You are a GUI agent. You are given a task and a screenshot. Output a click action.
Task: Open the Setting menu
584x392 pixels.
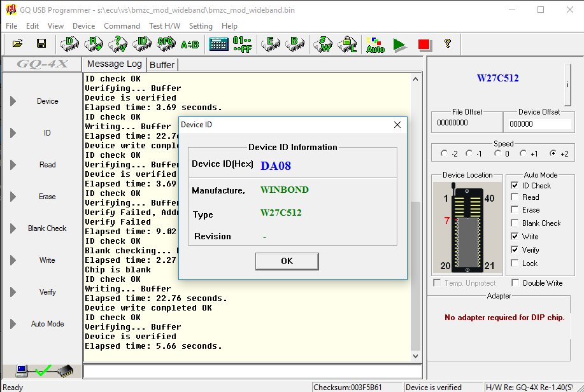[201, 25]
